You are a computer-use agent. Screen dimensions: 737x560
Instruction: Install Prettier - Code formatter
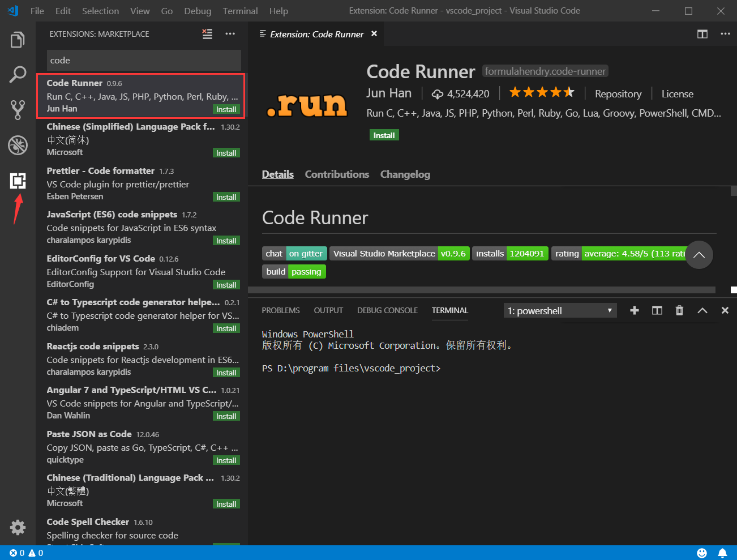[x=226, y=197]
